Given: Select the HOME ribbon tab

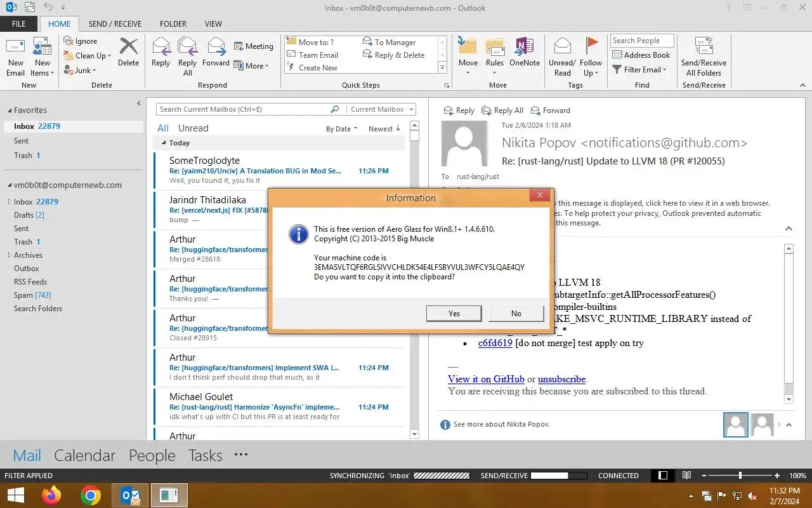Looking at the screenshot, I should pyautogui.click(x=59, y=24).
